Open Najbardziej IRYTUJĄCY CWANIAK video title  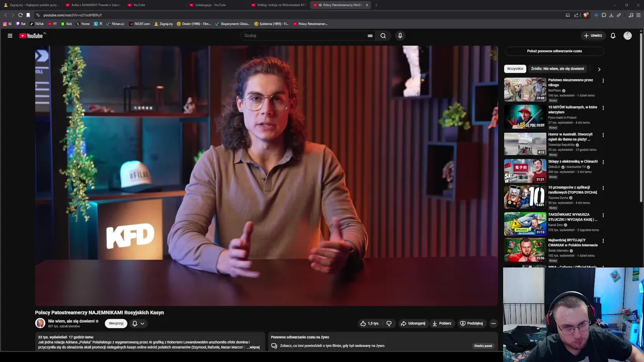[x=573, y=243]
